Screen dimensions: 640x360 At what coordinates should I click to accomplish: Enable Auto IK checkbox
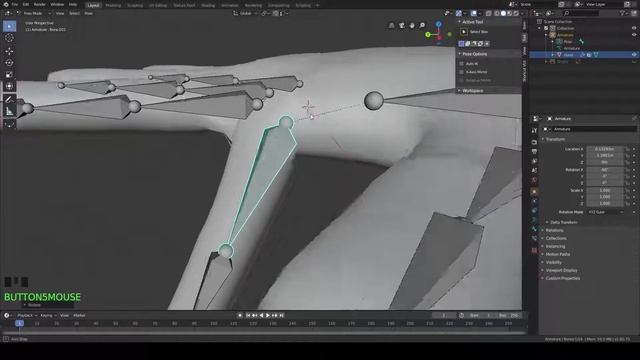click(x=462, y=64)
